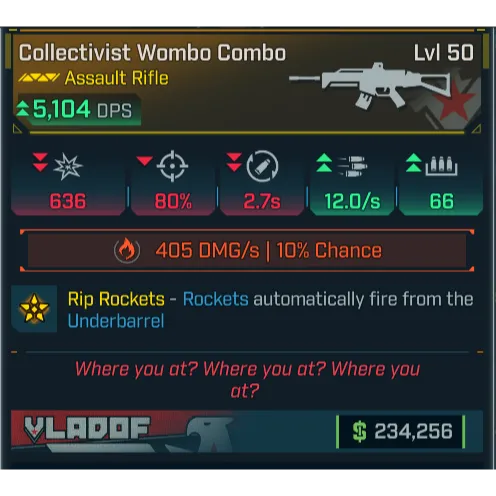Click the magazine size ammo icon
Image resolution: width=496 pixels, height=496 pixels.
click(x=441, y=166)
